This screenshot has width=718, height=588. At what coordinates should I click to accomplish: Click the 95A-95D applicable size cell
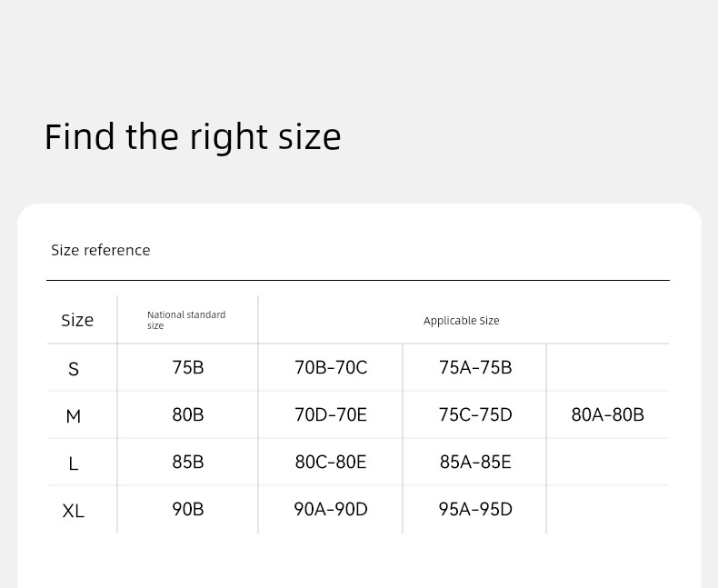(475, 509)
